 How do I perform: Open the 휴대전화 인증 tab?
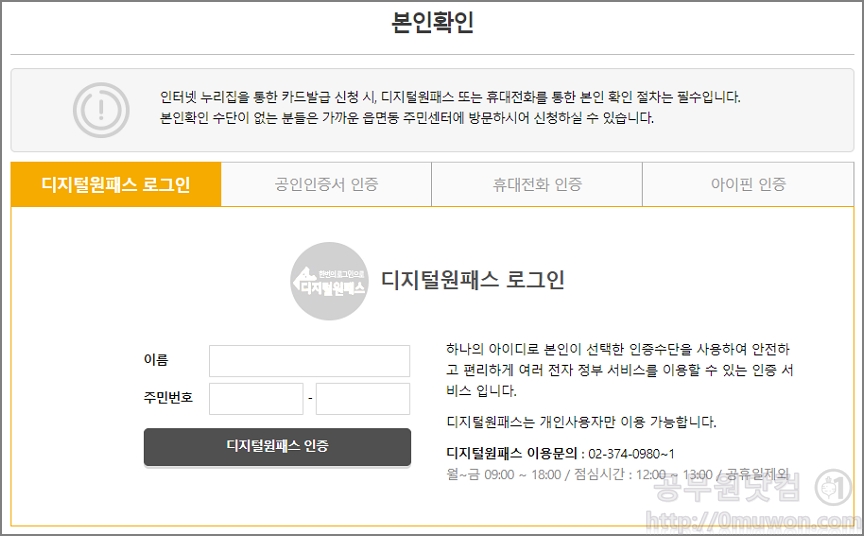[x=537, y=184]
